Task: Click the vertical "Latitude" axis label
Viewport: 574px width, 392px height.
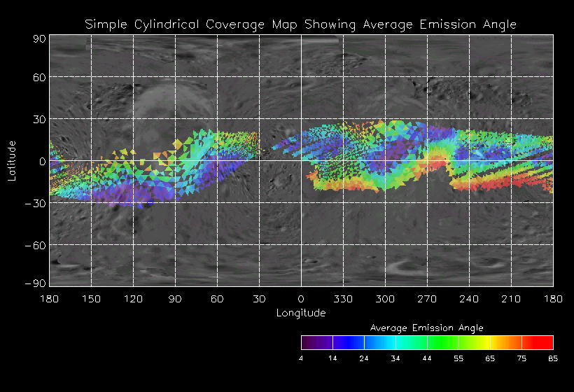Action: pos(12,160)
